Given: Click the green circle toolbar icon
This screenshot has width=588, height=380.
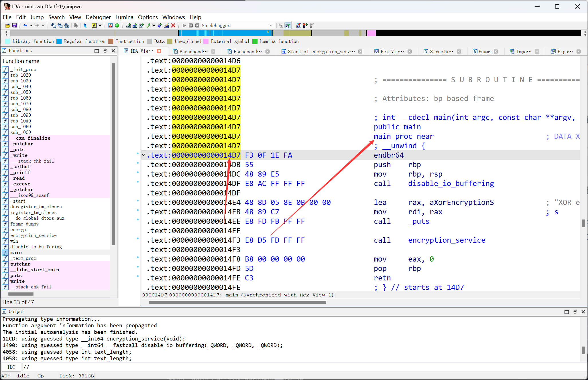Looking at the screenshot, I should [x=117, y=25].
